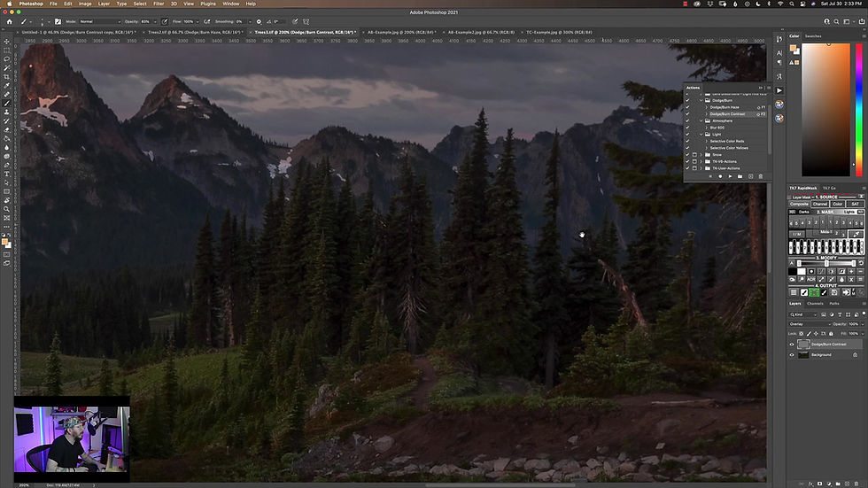
Task: Open the Layer menu
Action: tap(104, 4)
